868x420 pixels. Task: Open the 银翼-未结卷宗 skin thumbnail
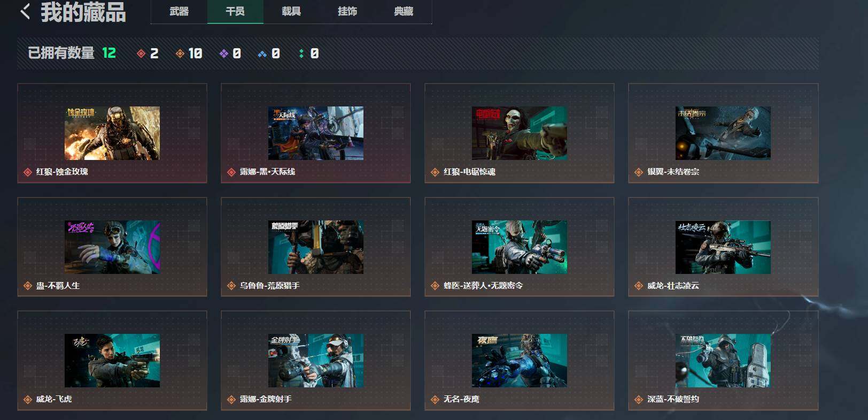coord(723,133)
